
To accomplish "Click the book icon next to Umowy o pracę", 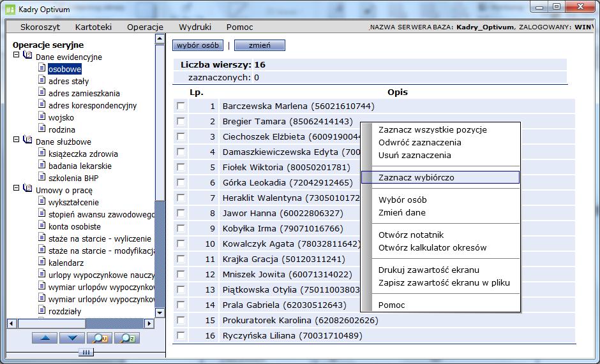I will coord(27,188).
